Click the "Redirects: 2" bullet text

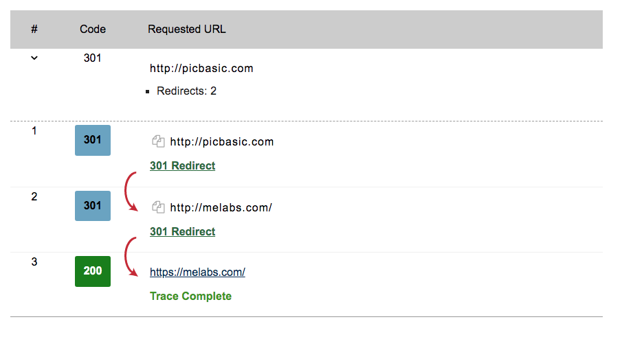coord(186,91)
